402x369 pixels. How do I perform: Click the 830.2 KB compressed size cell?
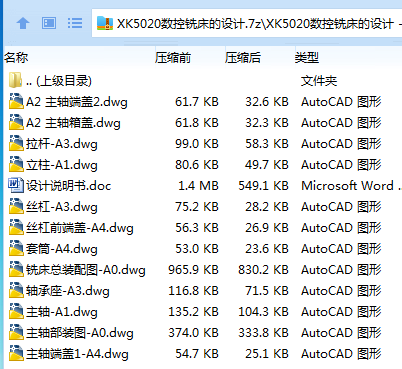pyautogui.click(x=263, y=270)
